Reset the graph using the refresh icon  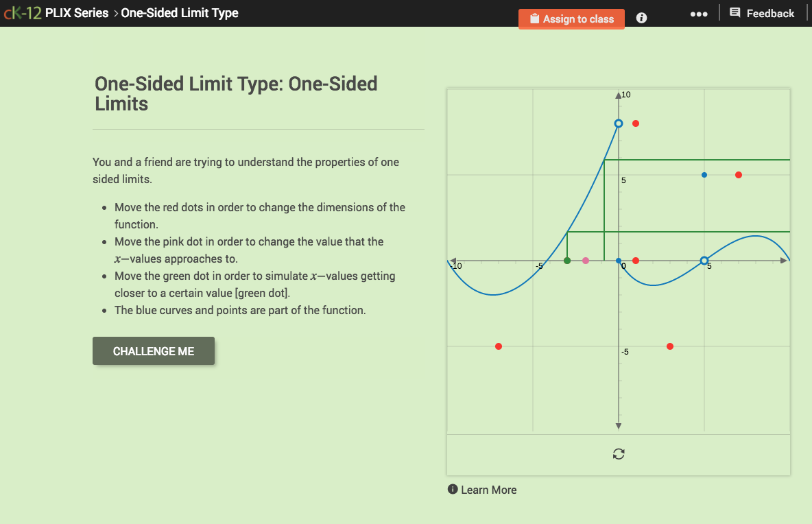(x=619, y=454)
